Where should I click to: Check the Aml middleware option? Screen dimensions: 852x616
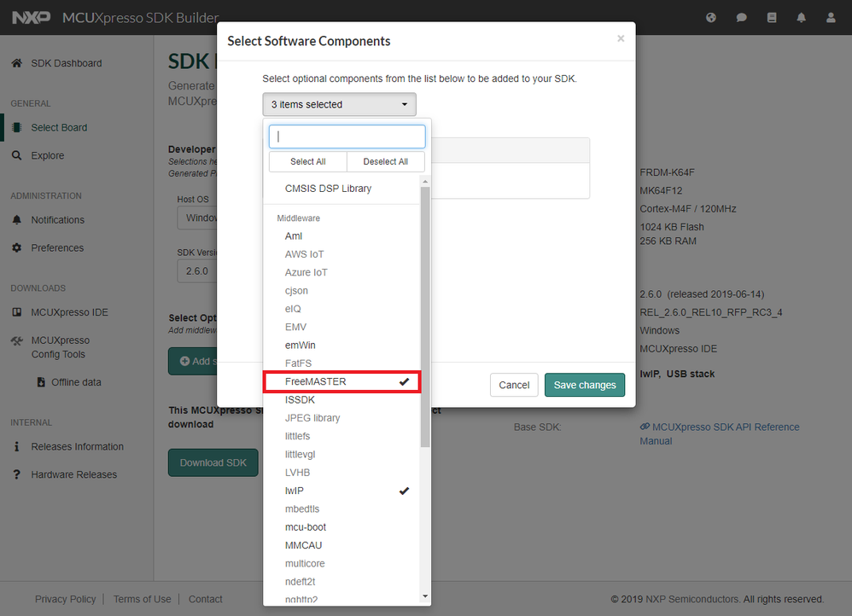(341, 235)
